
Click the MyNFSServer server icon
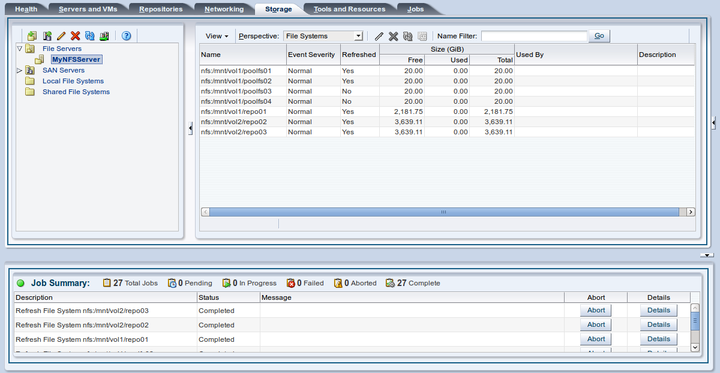coord(40,59)
